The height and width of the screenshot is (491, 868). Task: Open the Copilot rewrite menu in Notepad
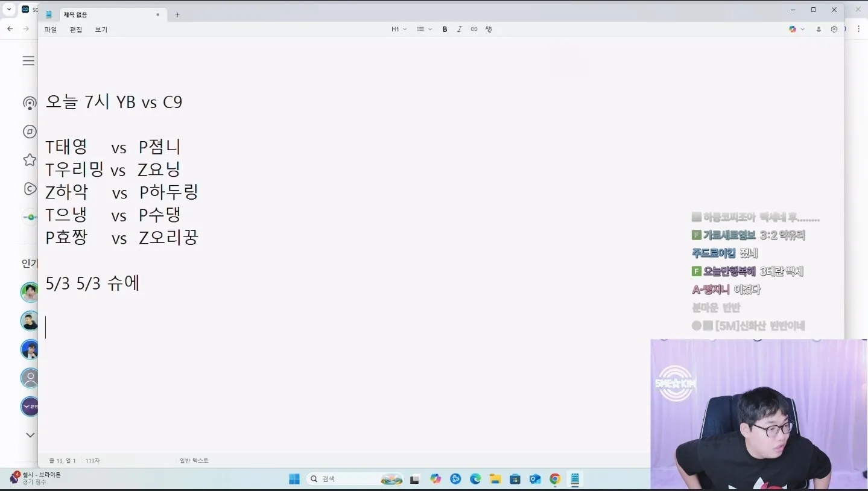click(797, 29)
